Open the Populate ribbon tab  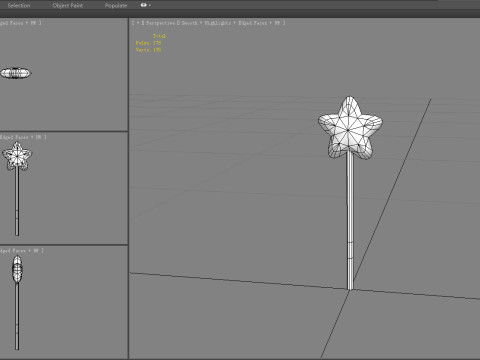coord(116,5)
